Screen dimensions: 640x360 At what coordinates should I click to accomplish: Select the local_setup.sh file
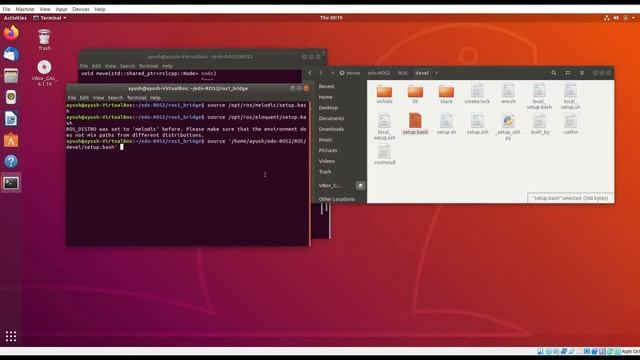(x=570, y=96)
